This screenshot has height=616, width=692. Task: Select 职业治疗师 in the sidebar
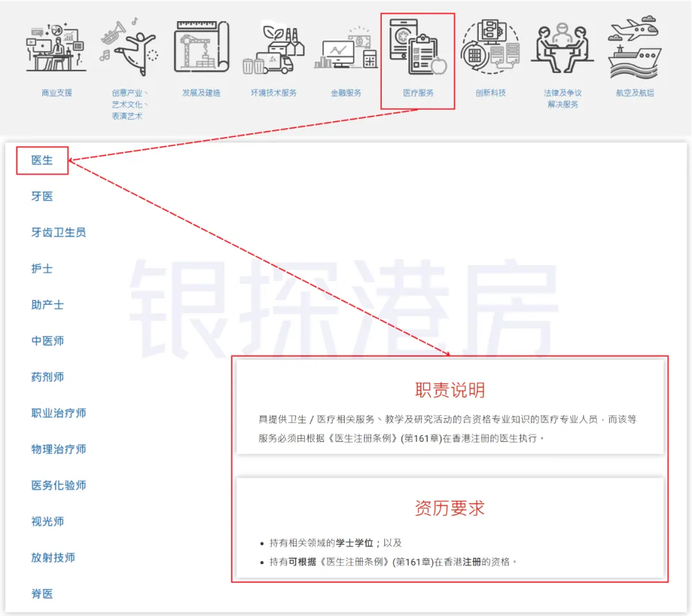[58, 413]
